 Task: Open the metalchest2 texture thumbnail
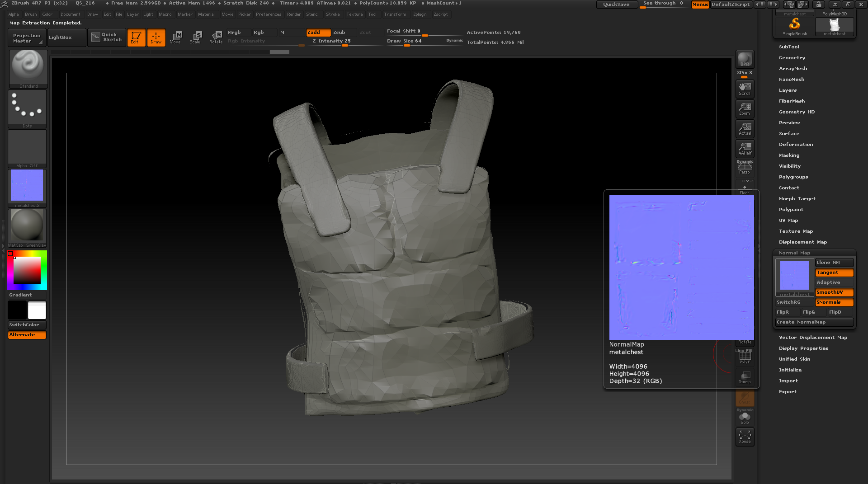pyautogui.click(x=27, y=188)
